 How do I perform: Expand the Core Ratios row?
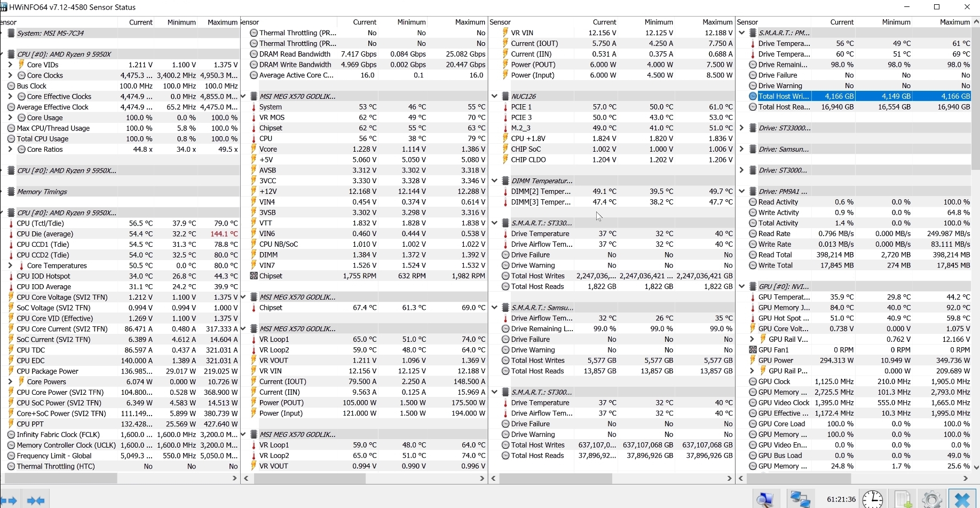(10, 150)
